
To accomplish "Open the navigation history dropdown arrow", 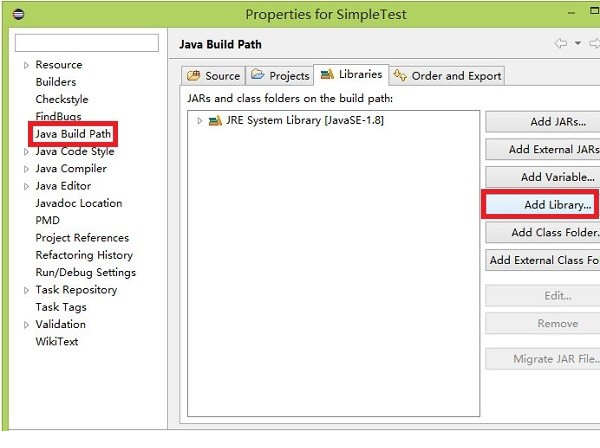I will [x=578, y=43].
